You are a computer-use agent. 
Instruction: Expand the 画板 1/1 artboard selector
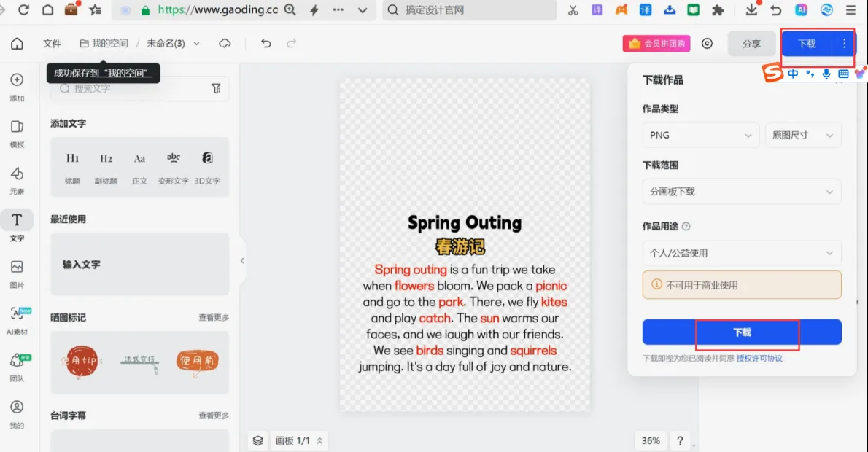pyautogui.click(x=299, y=440)
